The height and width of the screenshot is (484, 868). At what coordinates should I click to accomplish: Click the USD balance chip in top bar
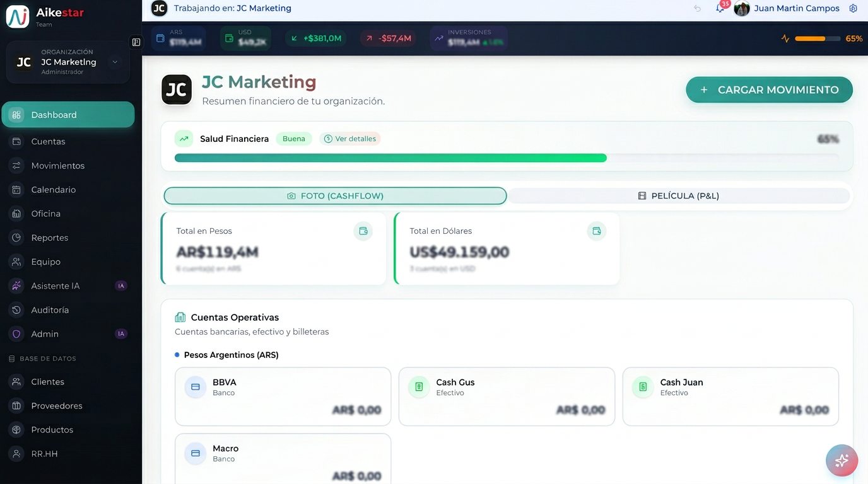245,38
